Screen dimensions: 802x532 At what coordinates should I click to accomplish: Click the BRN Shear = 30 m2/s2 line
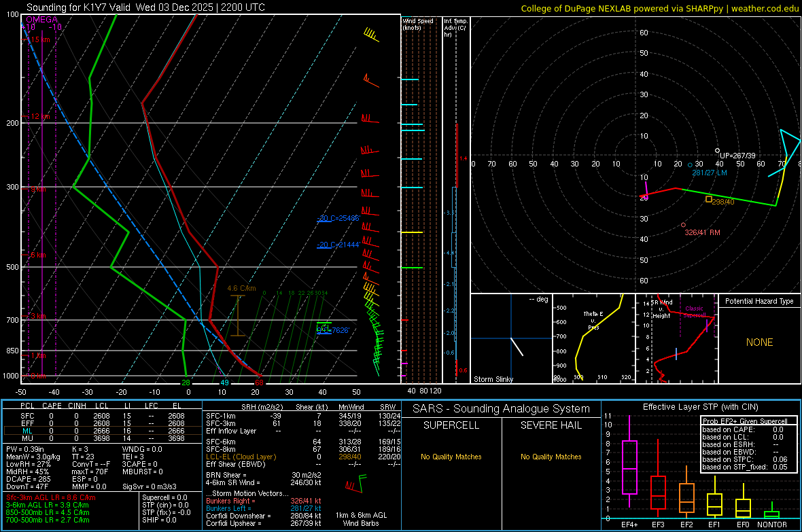pos(264,475)
